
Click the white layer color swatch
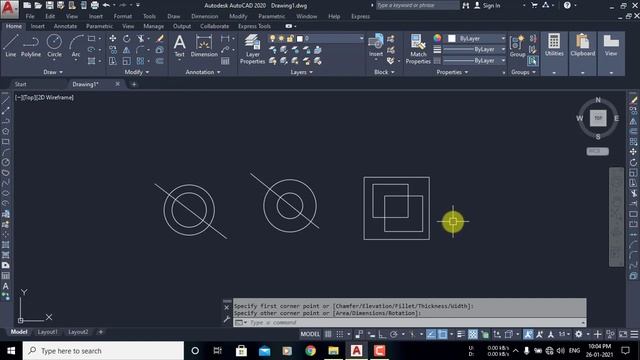300,38
